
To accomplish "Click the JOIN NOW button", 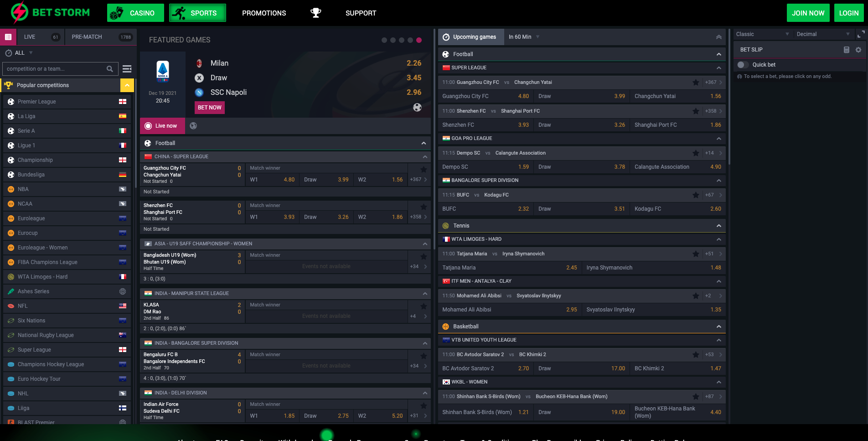I will (x=808, y=12).
